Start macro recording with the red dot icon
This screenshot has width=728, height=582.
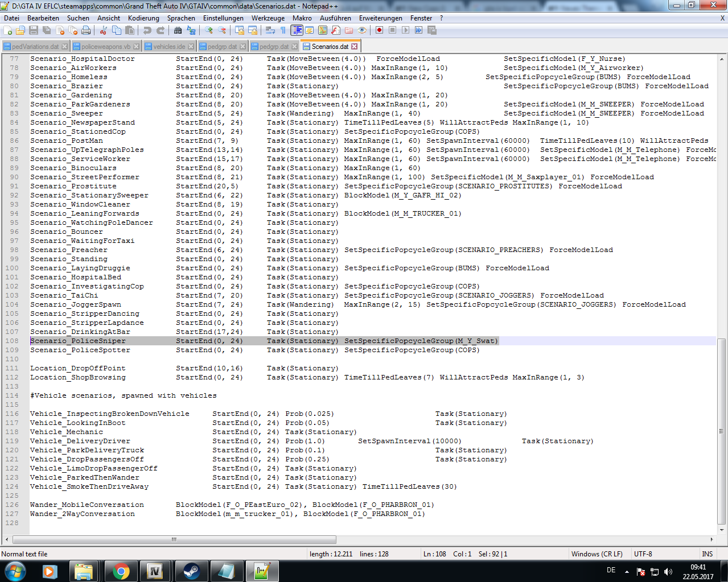pos(379,30)
